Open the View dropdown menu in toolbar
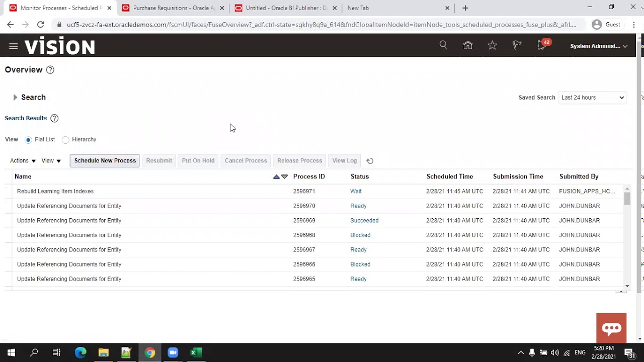The height and width of the screenshot is (362, 644). click(x=51, y=161)
